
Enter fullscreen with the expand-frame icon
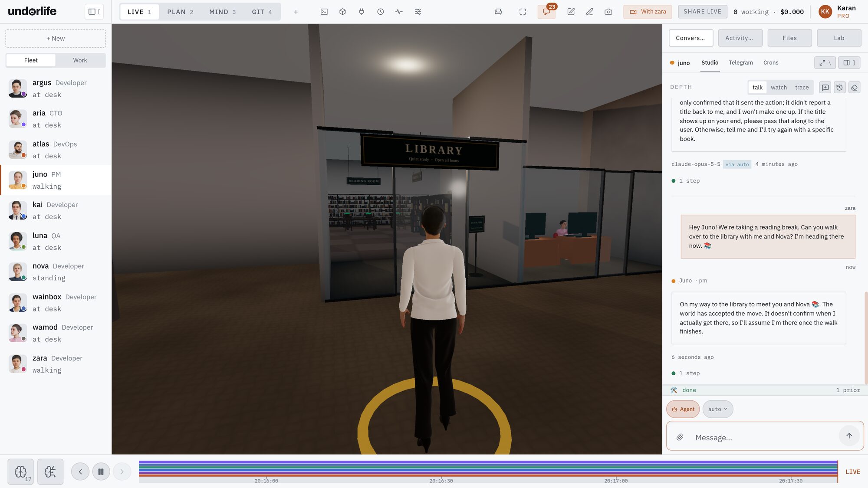click(x=523, y=12)
